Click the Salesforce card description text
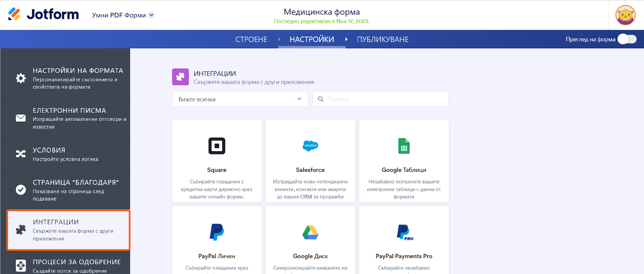Viewport: 644px width, 274px height. (x=310, y=189)
